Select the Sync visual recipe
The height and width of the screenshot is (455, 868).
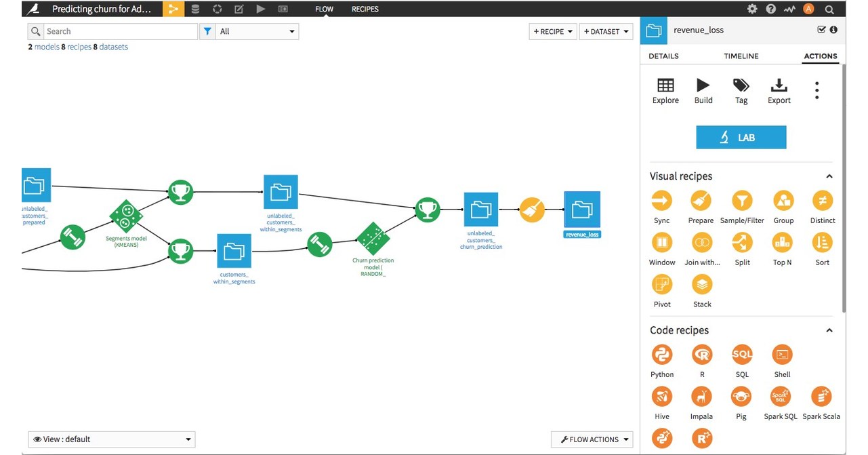[x=661, y=201]
